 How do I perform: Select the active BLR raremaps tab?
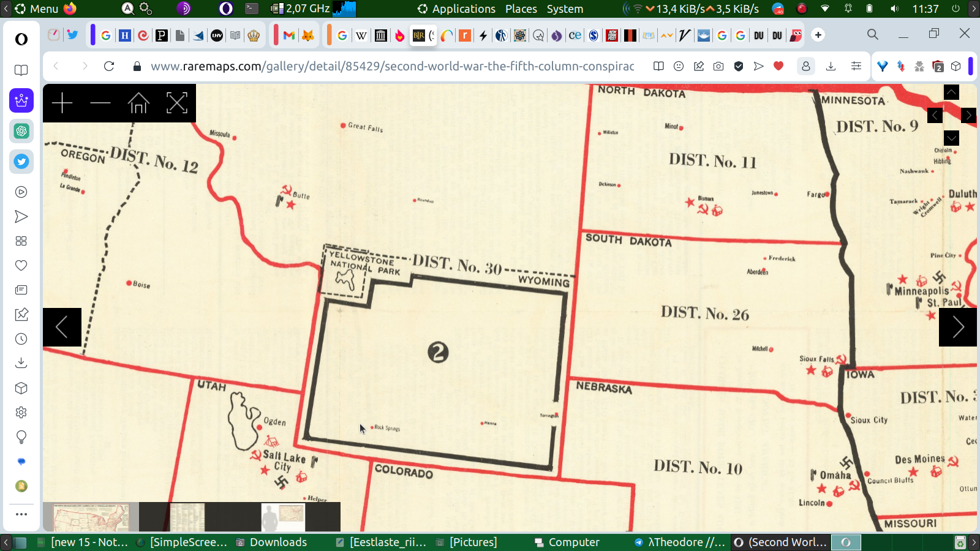pyautogui.click(x=423, y=36)
